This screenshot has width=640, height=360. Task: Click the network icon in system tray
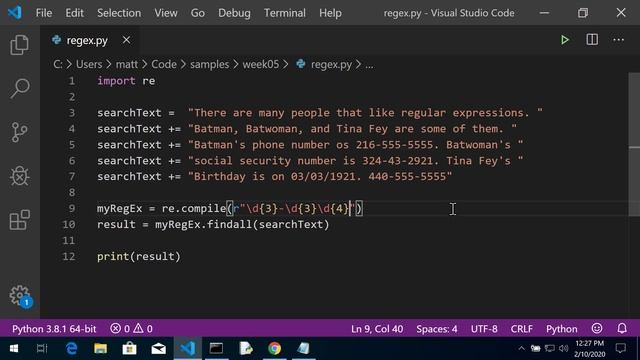tap(549, 348)
